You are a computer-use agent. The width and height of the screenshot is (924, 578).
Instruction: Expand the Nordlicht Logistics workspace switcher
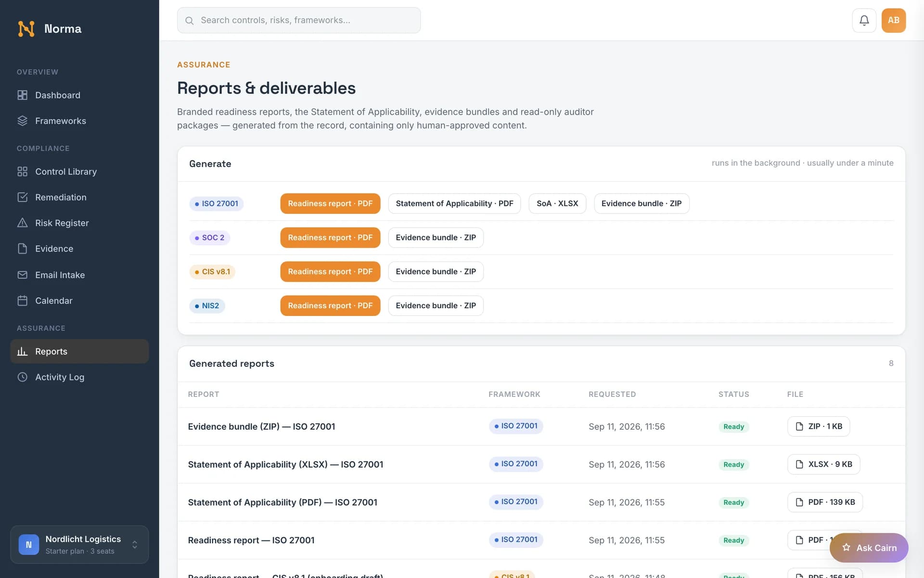(79, 545)
